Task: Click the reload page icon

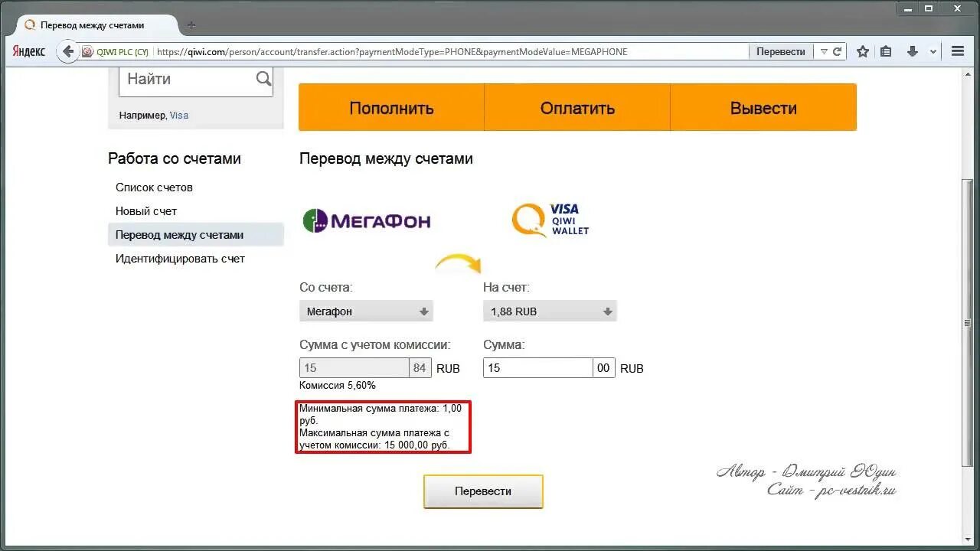Action: tap(838, 51)
